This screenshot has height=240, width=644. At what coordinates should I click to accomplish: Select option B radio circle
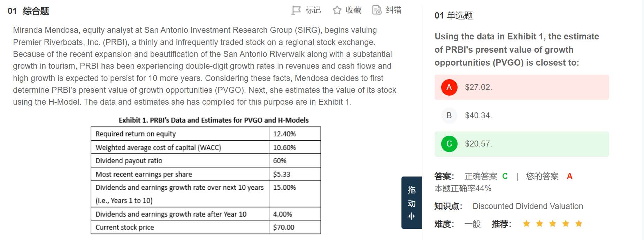[449, 115]
